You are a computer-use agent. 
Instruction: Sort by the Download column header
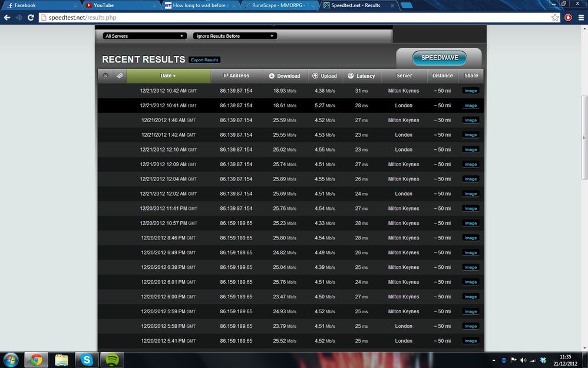(285, 76)
